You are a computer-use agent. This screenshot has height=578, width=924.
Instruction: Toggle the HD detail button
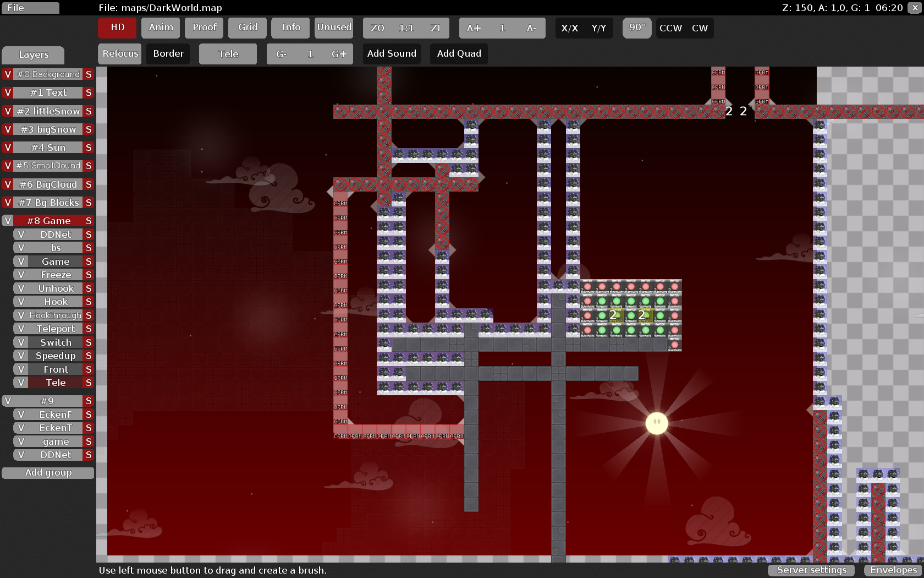[117, 28]
